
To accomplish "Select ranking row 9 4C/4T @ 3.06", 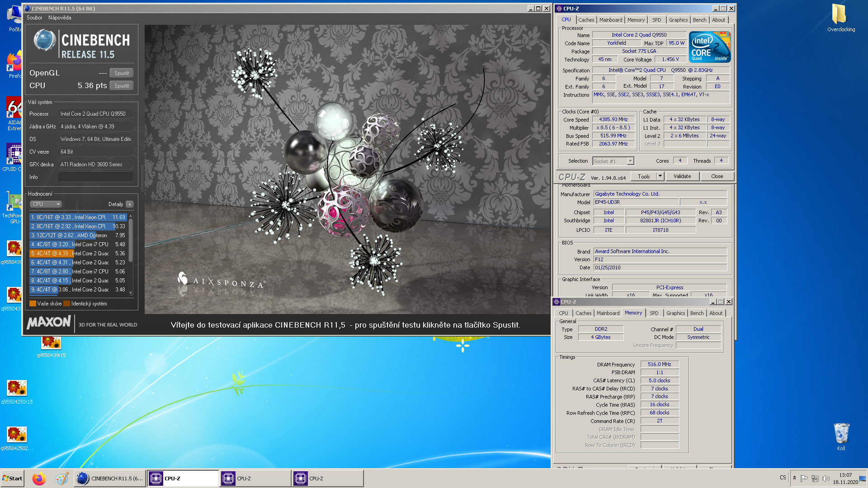I will click(78, 290).
